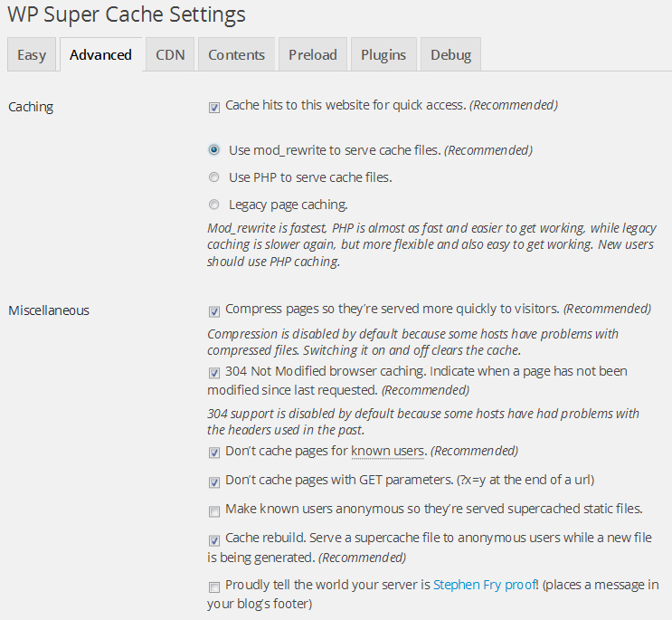Image resolution: width=672 pixels, height=620 pixels.
Task: Toggle 'Don't cache pages with GET parameters'
Action: click(x=214, y=482)
